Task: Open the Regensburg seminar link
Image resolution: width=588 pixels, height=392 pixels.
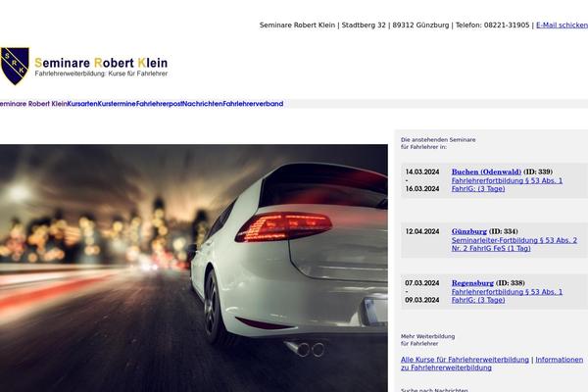Action: tap(472, 283)
